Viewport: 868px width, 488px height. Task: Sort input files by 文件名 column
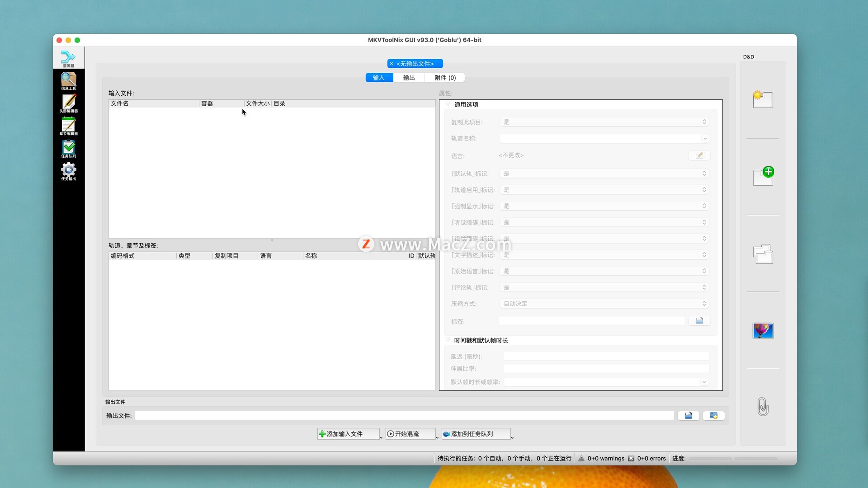154,103
